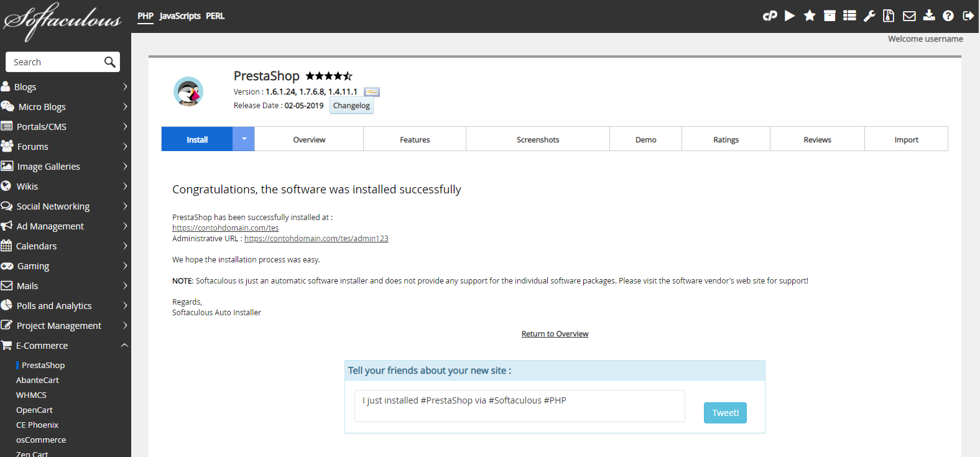Image resolution: width=980 pixels, height=457 pixels.
Task: Open the Install button dropdown arrow
Action: (x=244, y=139)
